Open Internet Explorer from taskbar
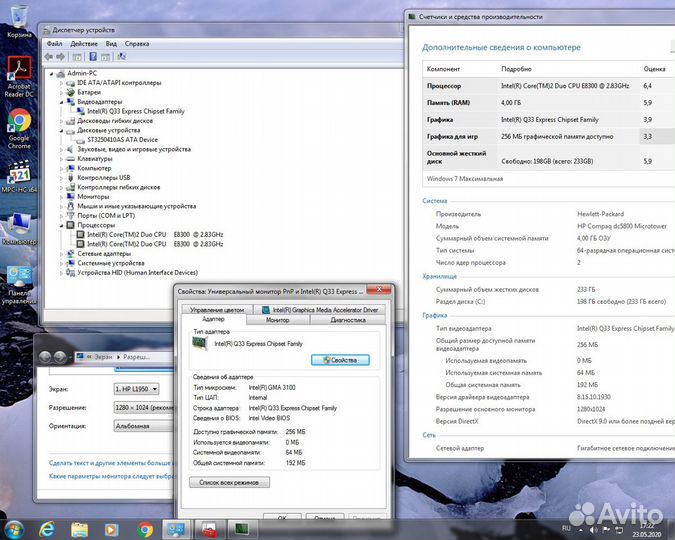The height and width of the screenshot is (540, 675). coord(47,529)
